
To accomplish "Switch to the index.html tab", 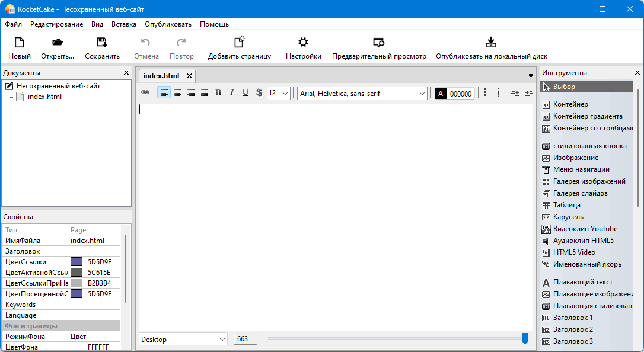I will [x=161, y=76].
